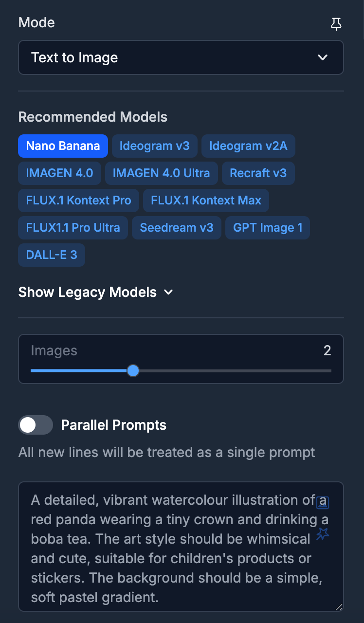Image resolution: width=364 pixels, height=623 pixels.
Task: Click the pin icon at top right
Action: coord(336,23)
